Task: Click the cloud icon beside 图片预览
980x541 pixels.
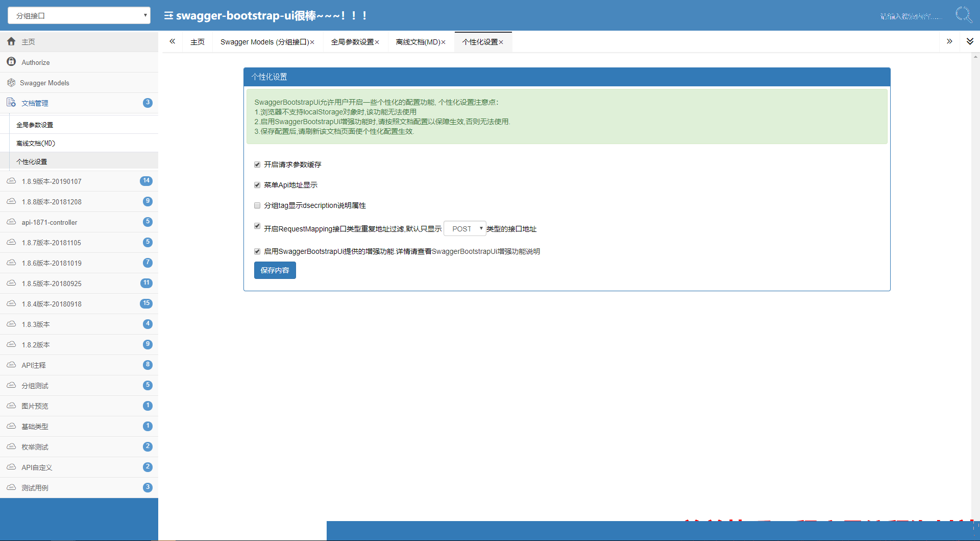Action: point(11,406)
